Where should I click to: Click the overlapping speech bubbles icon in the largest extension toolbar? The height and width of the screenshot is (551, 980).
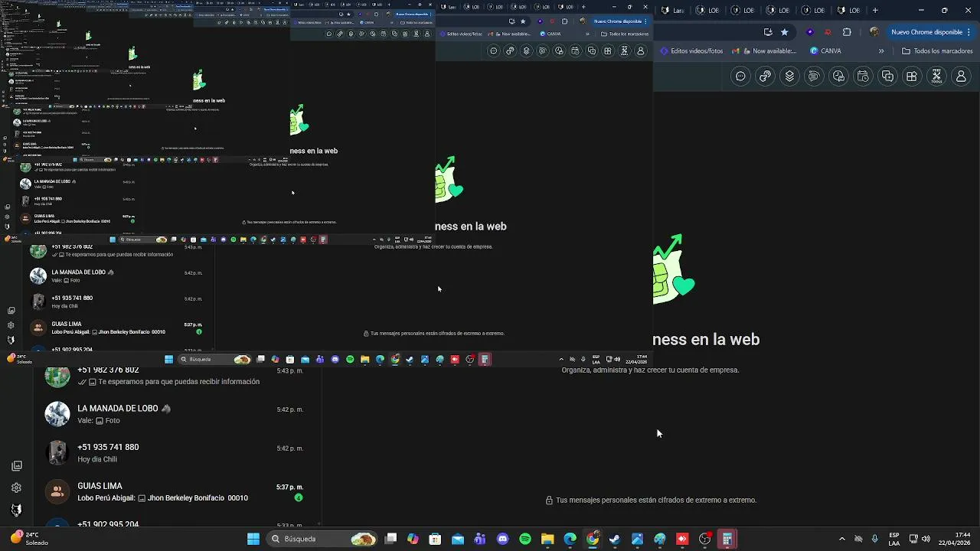(x=814, y=77)
